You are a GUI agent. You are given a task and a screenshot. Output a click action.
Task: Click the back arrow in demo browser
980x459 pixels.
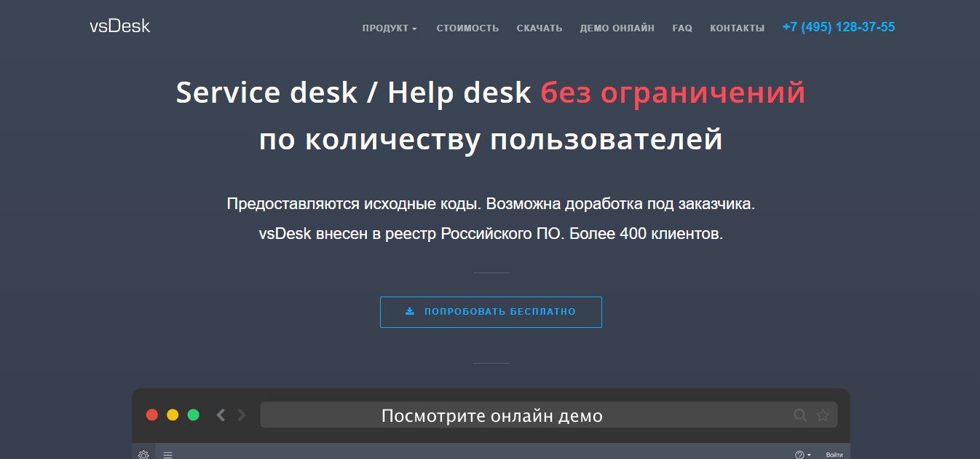[221, 415]
